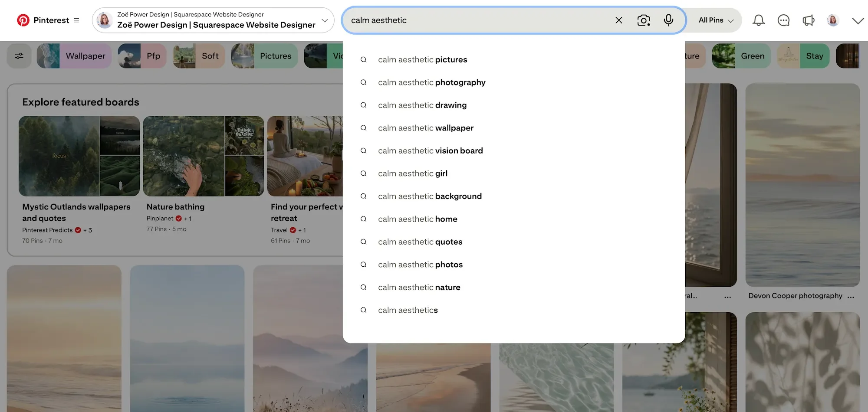Open the 'Mystic Outlands wallpapers and quotes' board title
The image size is (868, 412).
[x=76, y=213]
